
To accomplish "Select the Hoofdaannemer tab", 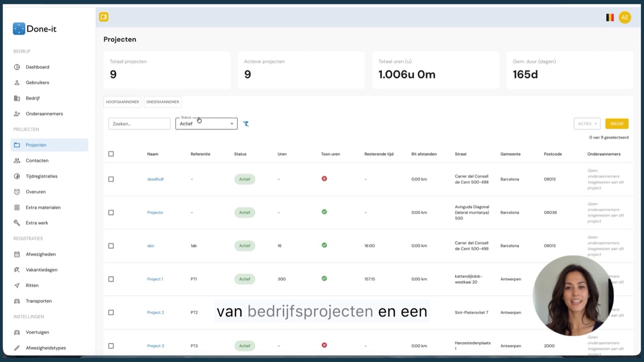I will click(x=123, y=102).
